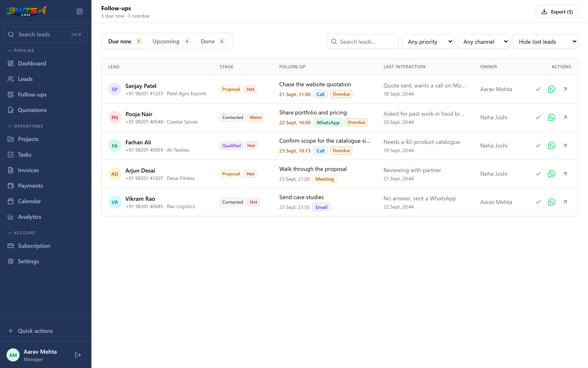The image size is (588, 368).
Task: Log out using the sign-out icon
Action: [78, 355]
